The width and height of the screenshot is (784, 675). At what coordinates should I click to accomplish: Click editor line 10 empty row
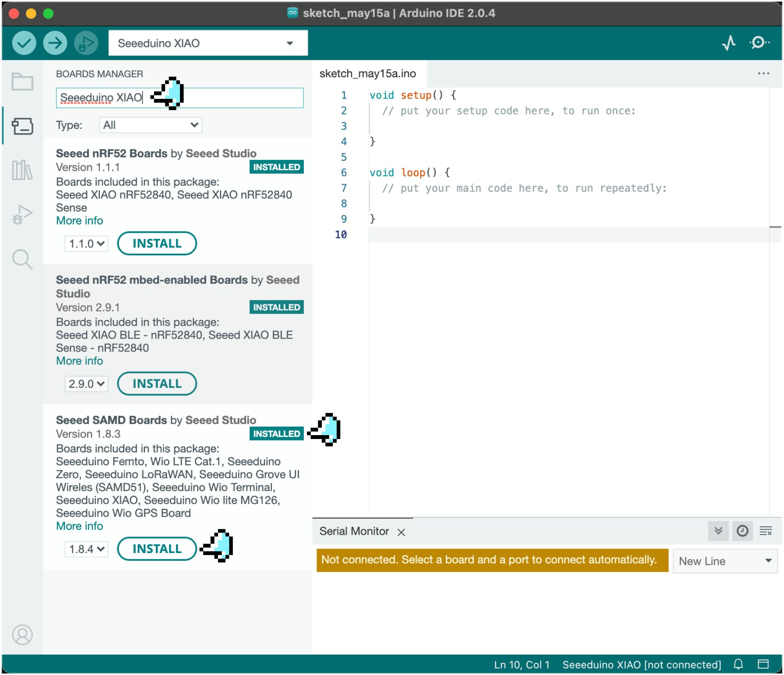point(568,234)
